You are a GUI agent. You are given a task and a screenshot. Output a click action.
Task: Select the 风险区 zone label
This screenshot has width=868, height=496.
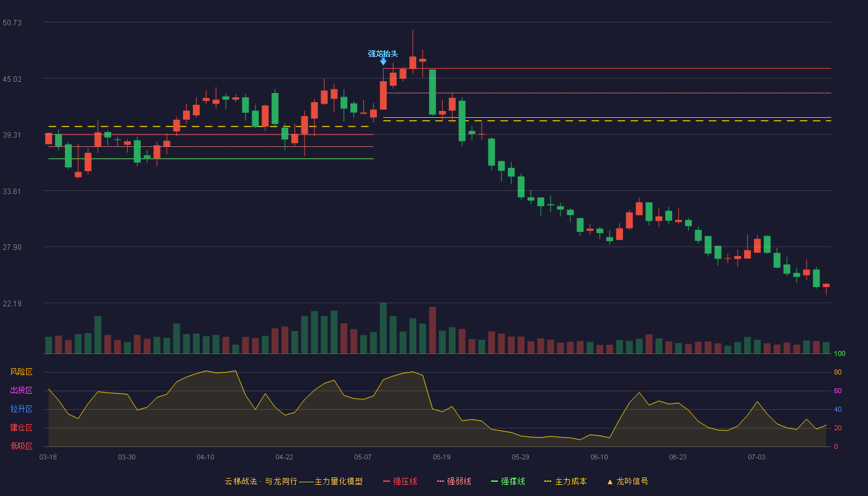point(21,372)
